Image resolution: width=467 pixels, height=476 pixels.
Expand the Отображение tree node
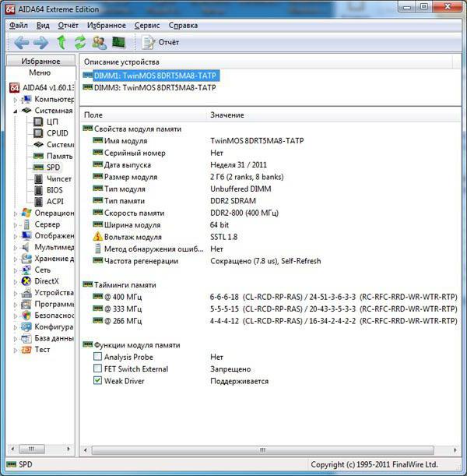pyautogui.click(x=15, y=237)
